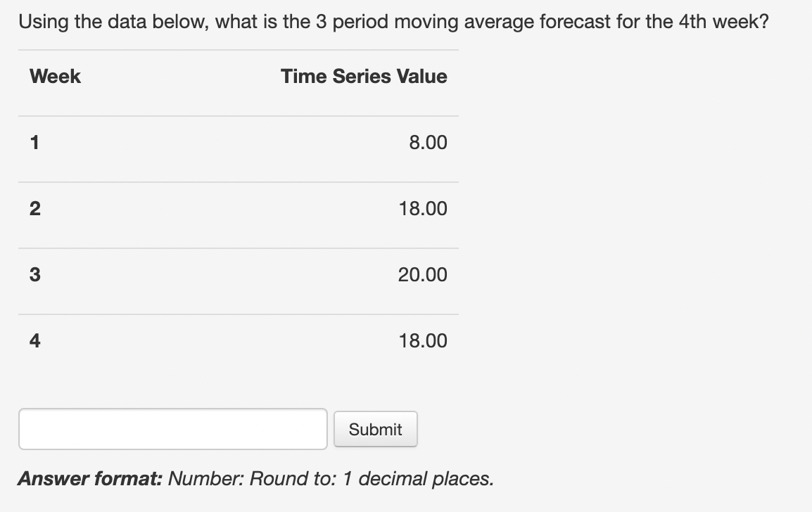Select the Answer format instruction text
The width and height of the screenshot is (812, 512).
tap(257, 478)
